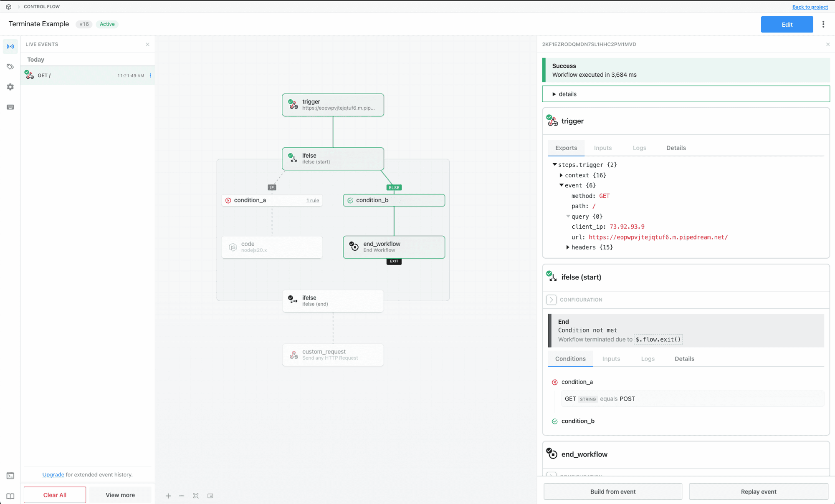Click the documentation book icon

tap(10, 496)
